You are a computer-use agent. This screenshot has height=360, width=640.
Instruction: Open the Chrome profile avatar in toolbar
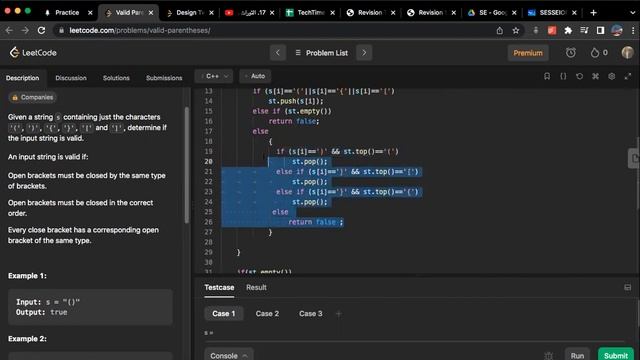pyautogui.click(x=617, y=30)
